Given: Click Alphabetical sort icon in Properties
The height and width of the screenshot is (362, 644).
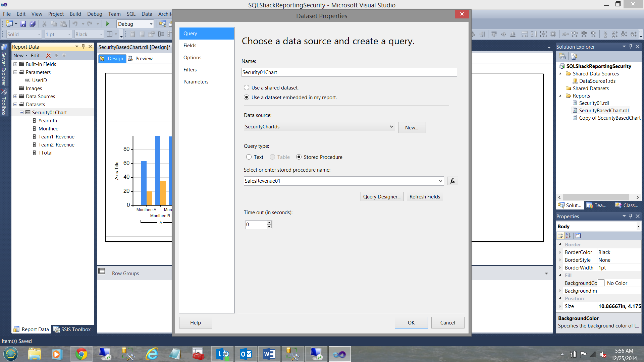Looking at the screenshot, I should click(568, 236).
